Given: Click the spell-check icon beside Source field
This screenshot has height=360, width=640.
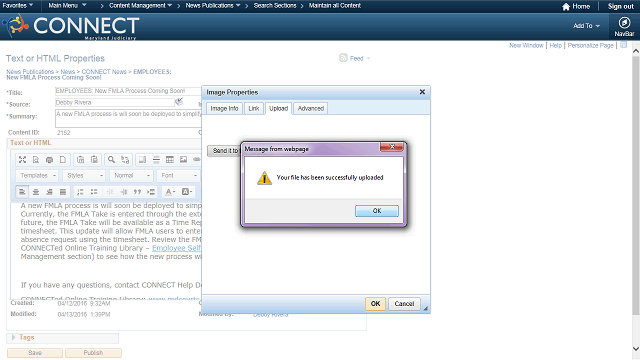Looking at the screenshot, I should [x=179, y=102].
